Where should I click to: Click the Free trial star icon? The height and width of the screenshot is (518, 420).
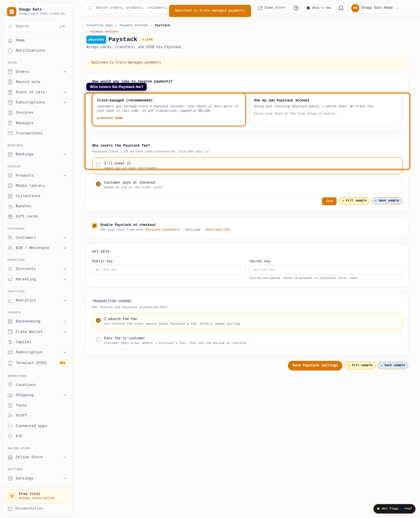[x=12, y=496]
